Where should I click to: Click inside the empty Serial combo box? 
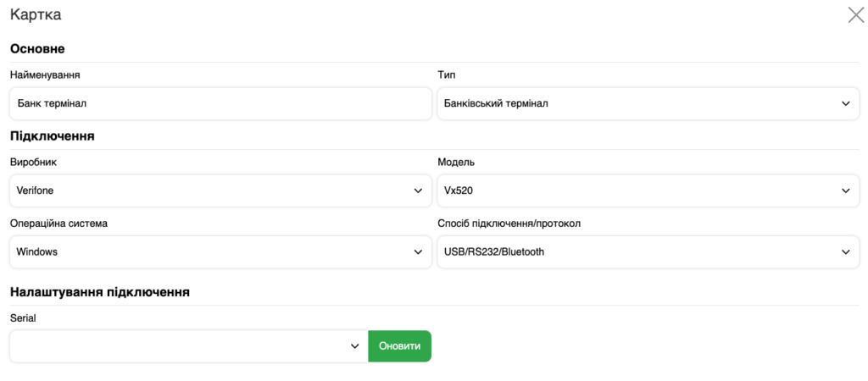(178, 346)
